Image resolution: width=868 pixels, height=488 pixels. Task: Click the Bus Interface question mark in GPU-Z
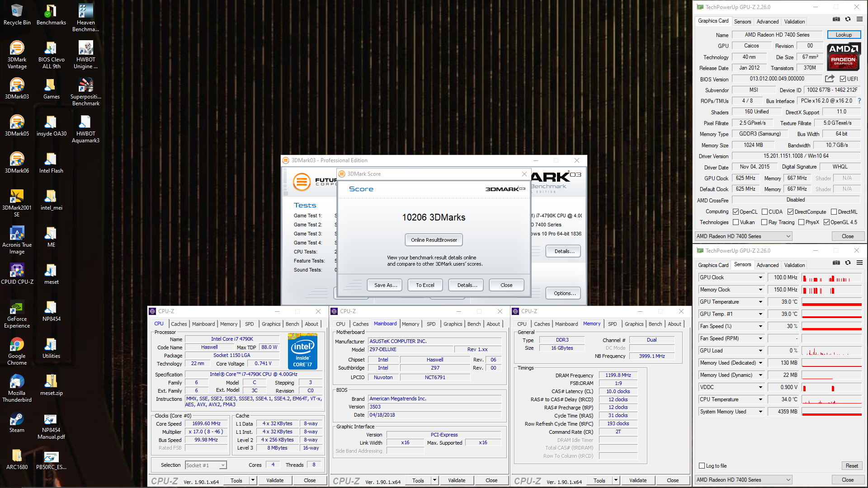(x=859, y=101)
